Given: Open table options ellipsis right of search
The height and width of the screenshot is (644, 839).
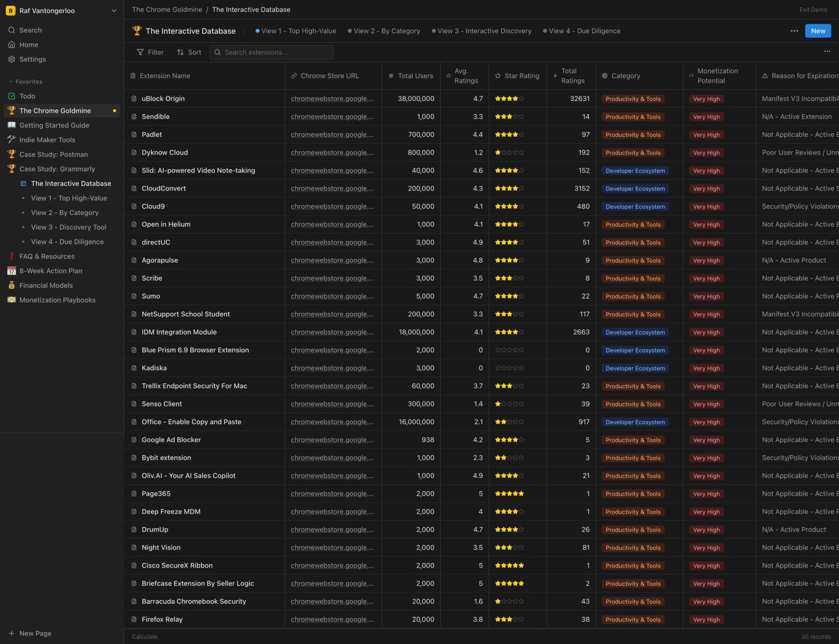Looking at the screenshot, I should click(827, 51).
